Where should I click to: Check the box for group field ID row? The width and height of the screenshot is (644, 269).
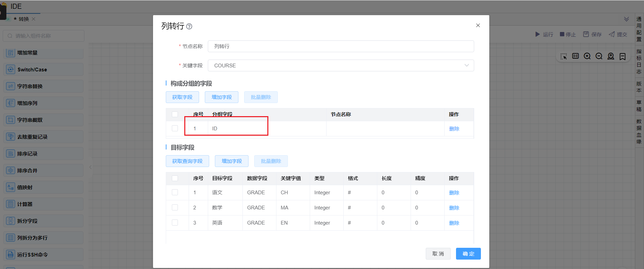[x=175, y=128]
